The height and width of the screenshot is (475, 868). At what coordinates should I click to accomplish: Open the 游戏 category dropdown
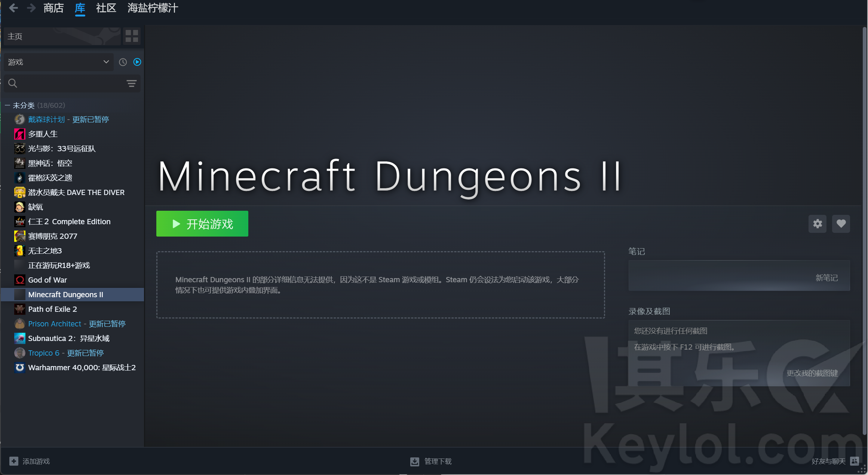pyautogui.click(x=58, y=62)
